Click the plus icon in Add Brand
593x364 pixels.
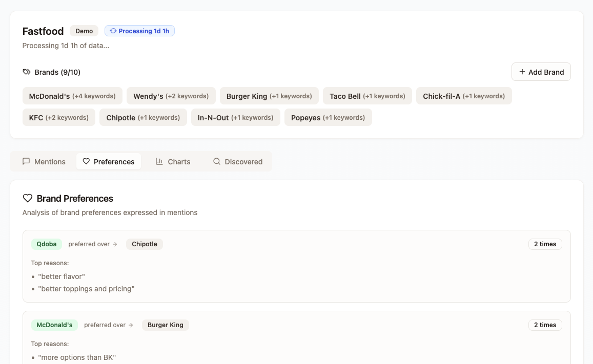[522, 72]
